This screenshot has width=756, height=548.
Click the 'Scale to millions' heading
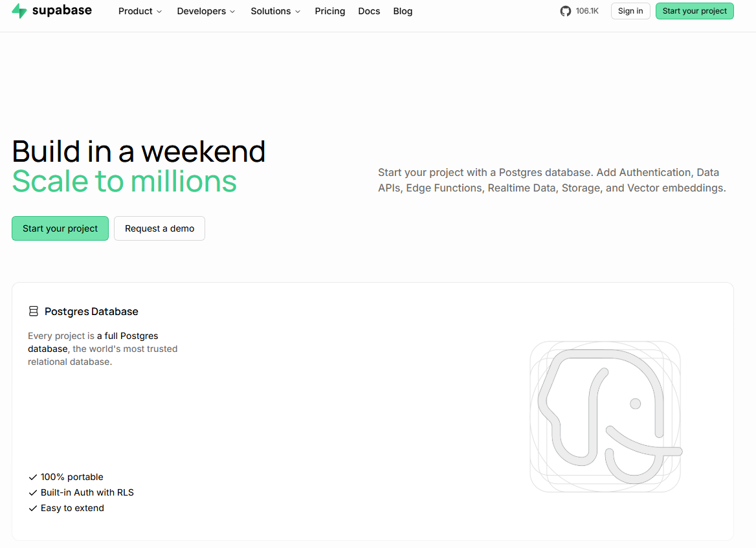(124, 181)
